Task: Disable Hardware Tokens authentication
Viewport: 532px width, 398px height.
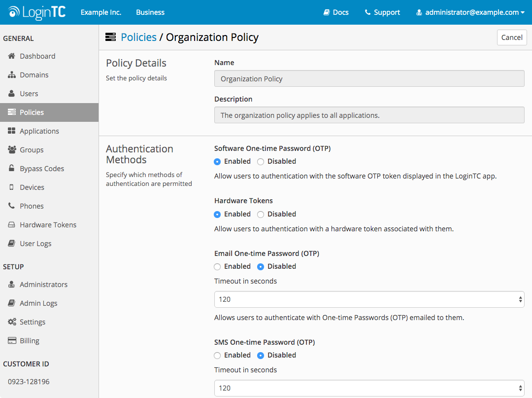Action: 261,214
